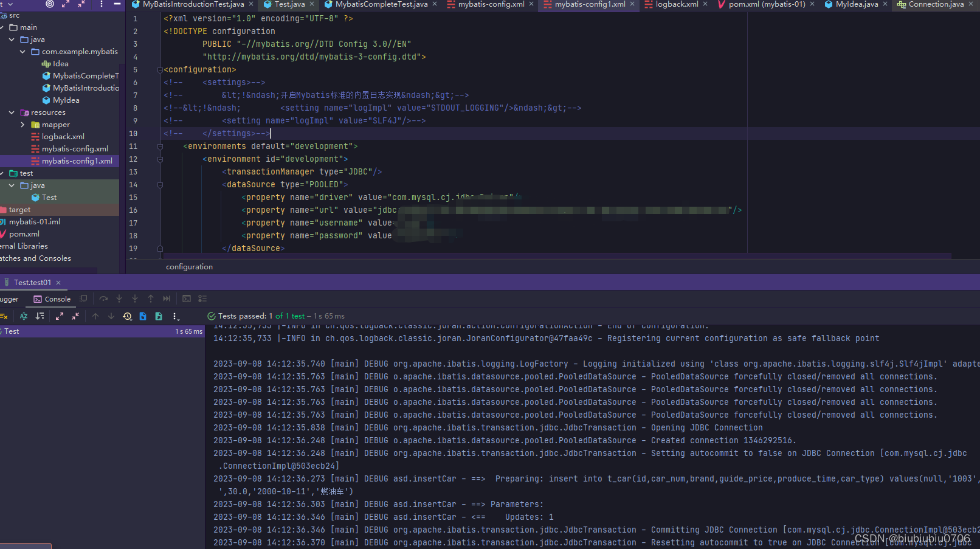The height and width of the screenshot is (549, 980).
Task: Switch to Connection.java editor tab
Action: pos(936,4)
